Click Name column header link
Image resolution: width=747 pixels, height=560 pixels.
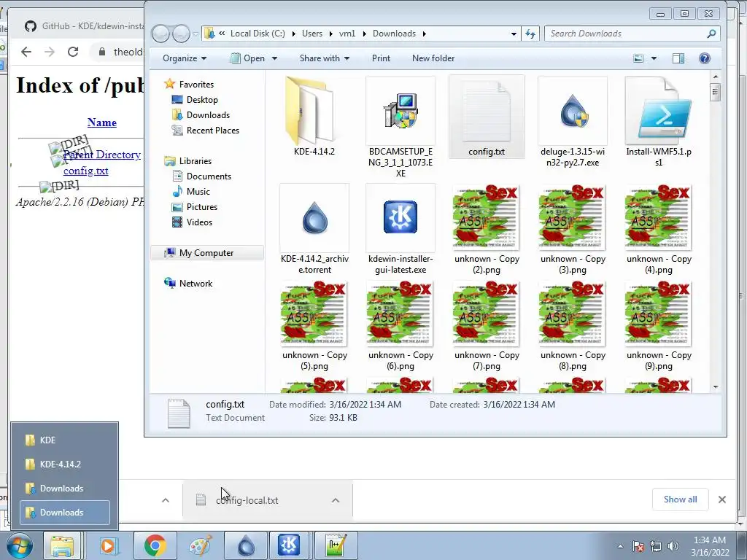coord(102,122)
